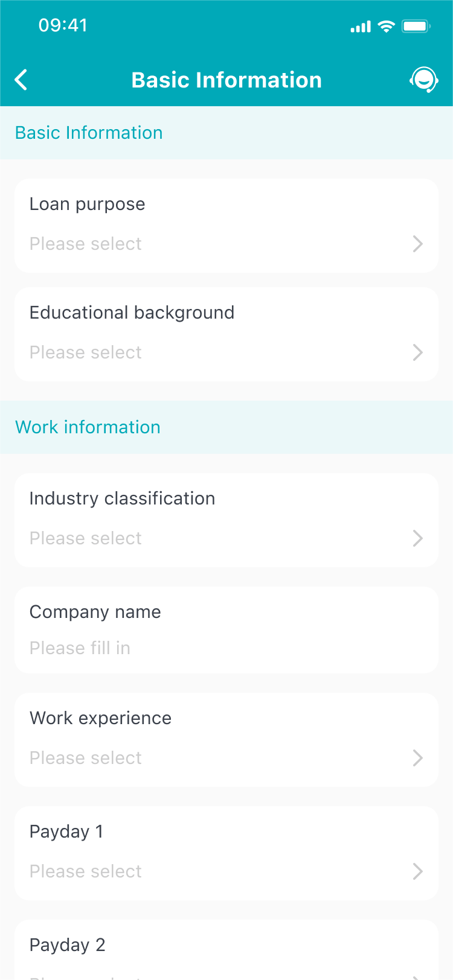Click Work experience chevron arrow

click(x=417, y=758)
